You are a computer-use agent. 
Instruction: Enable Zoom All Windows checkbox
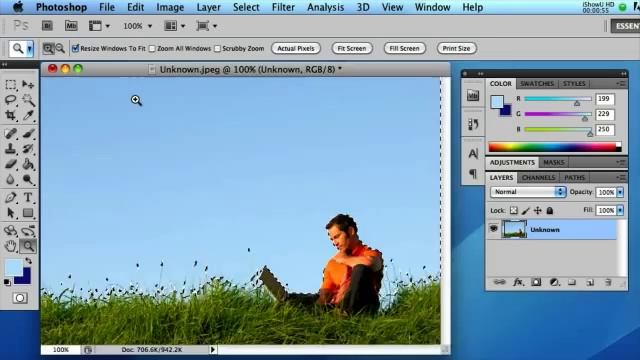click(152, 49)
